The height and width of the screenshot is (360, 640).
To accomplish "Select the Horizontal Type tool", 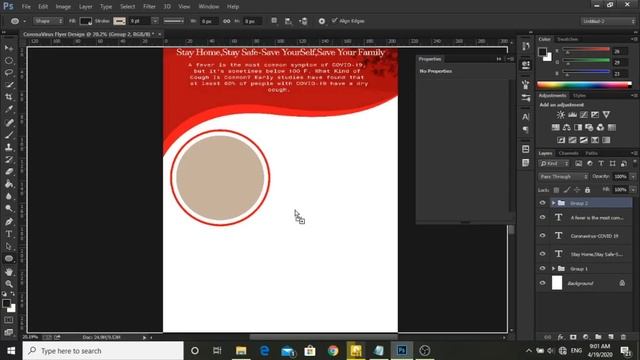I will click(9, 234).
